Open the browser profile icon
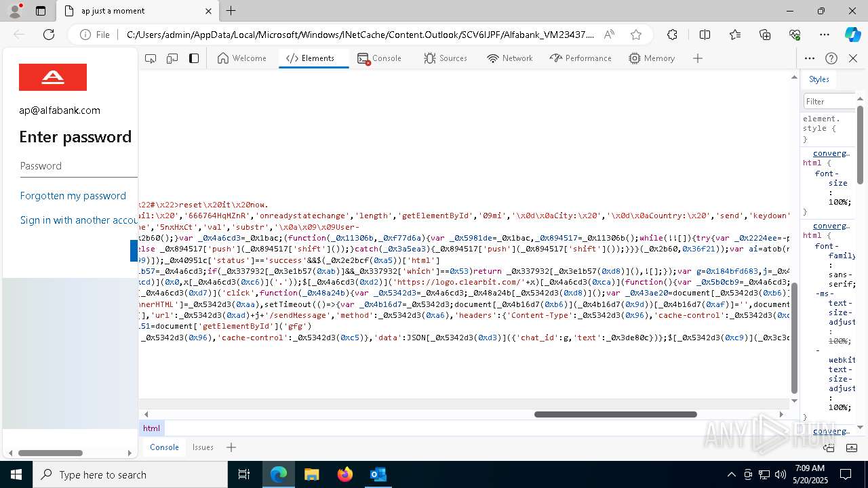868x488 pixels. pyautogui.click(x=15, y=11)
